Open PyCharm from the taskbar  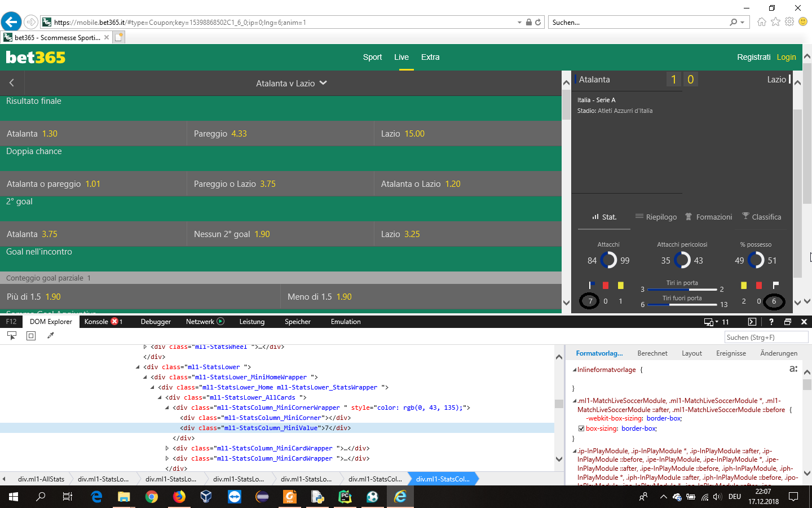[x=345, y=497]
